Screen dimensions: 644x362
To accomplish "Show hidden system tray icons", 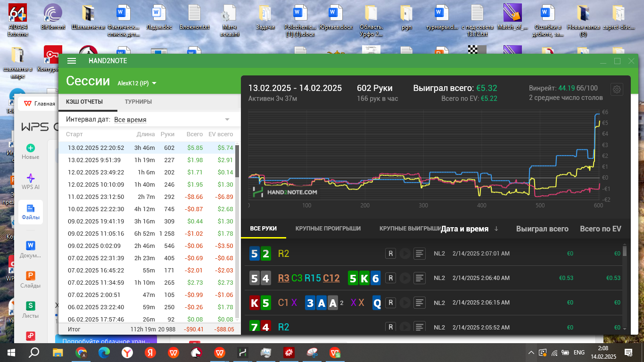I will point(531,352).
